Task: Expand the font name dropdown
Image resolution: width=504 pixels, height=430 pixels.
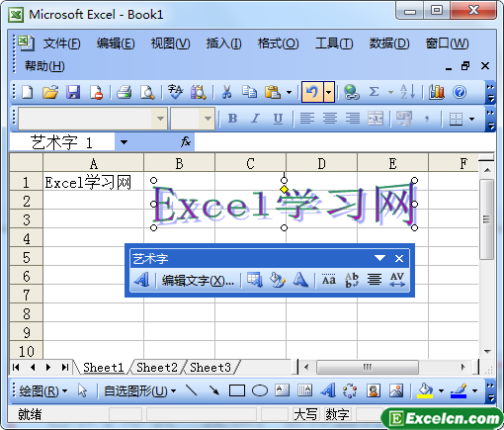Action: click(160, 119)
